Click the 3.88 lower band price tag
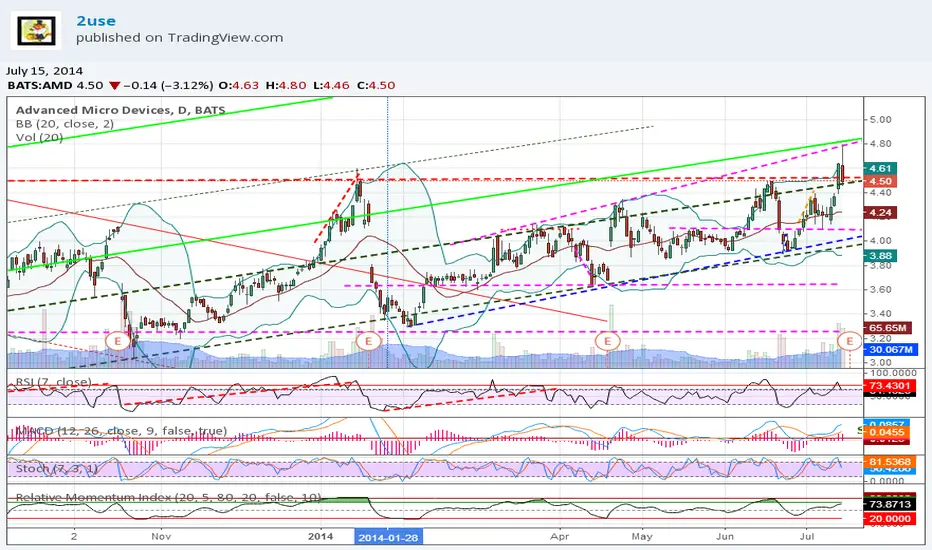Screen dimensions: 932x550 880,256
